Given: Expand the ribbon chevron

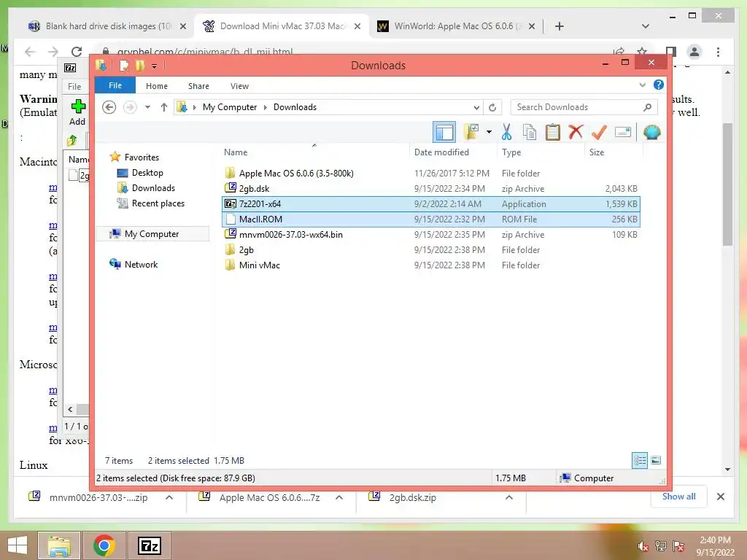Looking at the screenshot, I should point(642,85).
